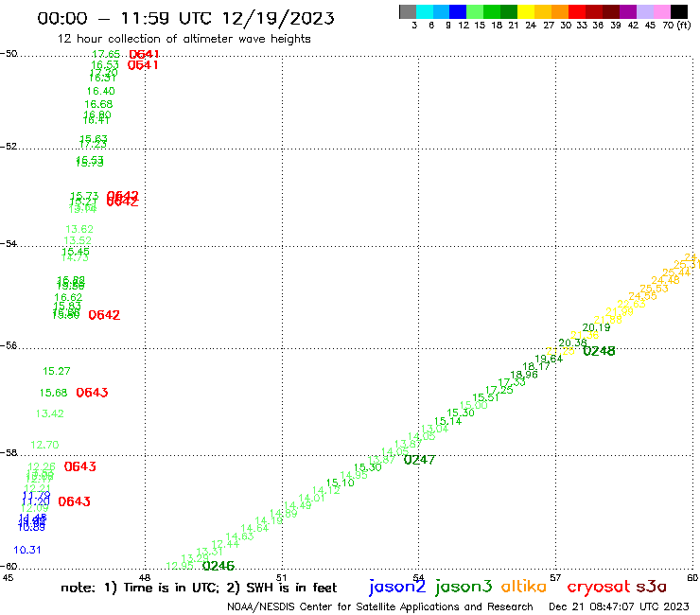Click the purple swatch above label 42

click(628, 11)
